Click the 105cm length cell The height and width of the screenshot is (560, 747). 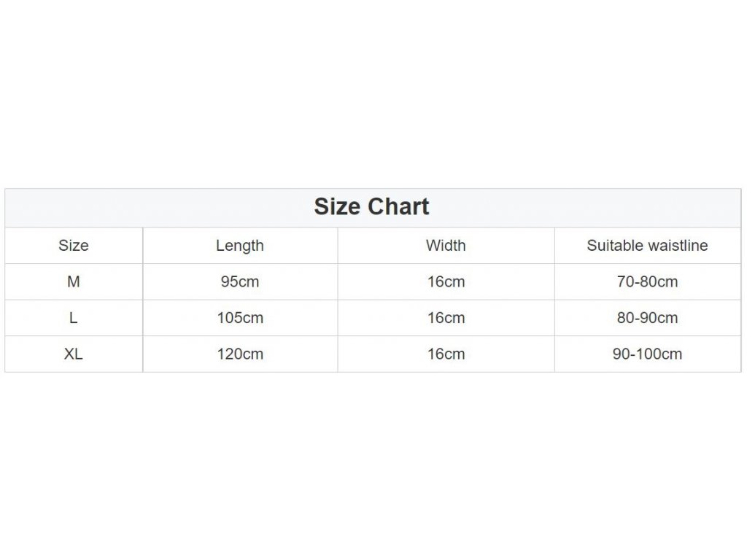point(240,318)
